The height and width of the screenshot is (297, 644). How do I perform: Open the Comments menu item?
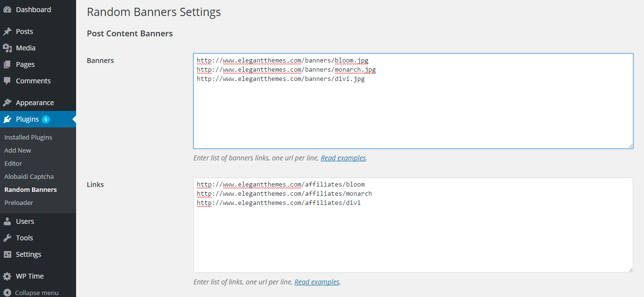tap(38, 81)
